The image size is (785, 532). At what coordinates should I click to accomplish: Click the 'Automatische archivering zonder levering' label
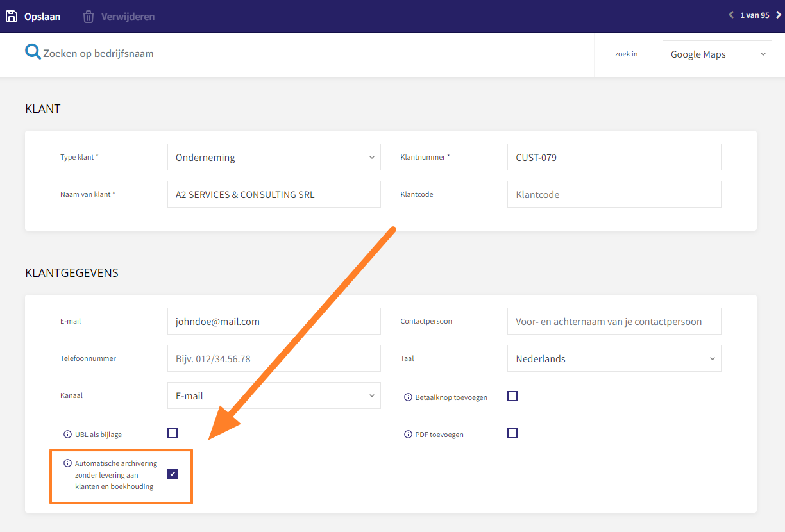[x=116, y=475]
